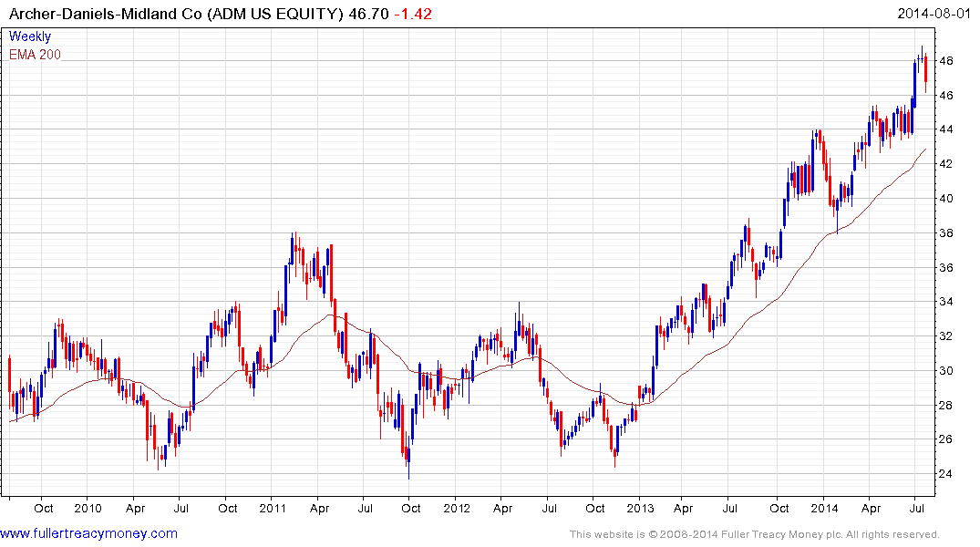
Task: Click the blue Weekly legend label
Action: coord(30,36)
